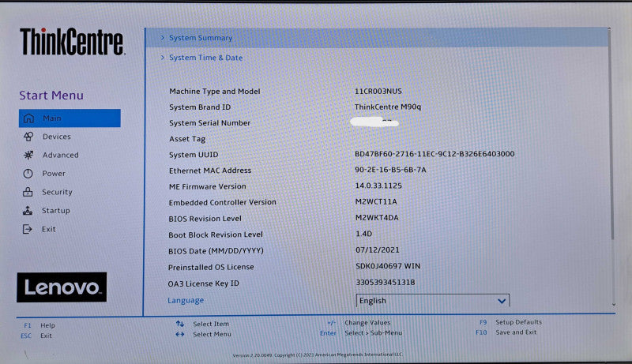This screenshot has height=364, width=632.
Task: Click the ME Firmware Version label
Action: click(x=207, y=186)
